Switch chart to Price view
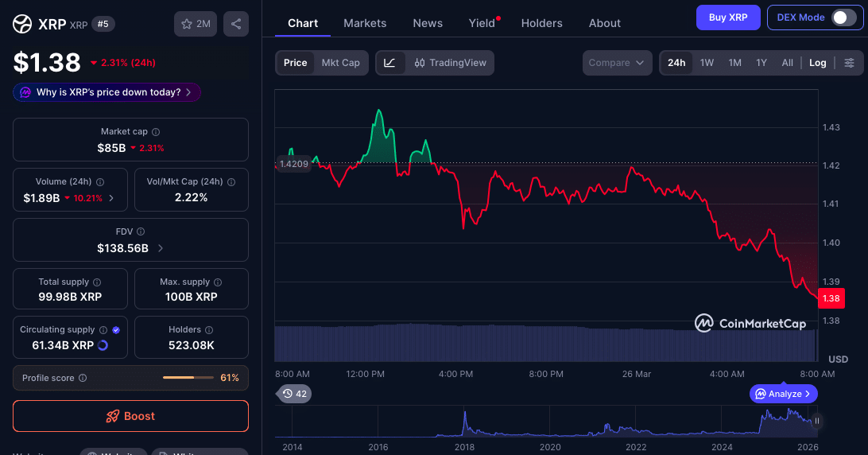Viewport: 868px width, 455px height. pyautogui.click(x=295, y=63)
